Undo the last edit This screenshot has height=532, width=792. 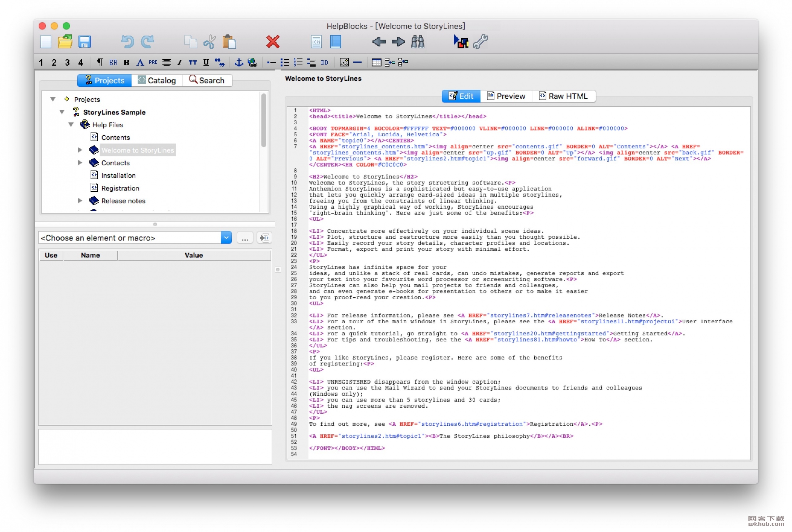coord(127,42)
